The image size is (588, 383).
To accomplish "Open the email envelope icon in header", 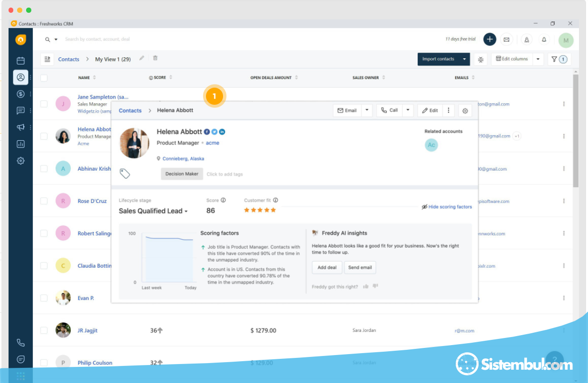I will coord(506,39).
